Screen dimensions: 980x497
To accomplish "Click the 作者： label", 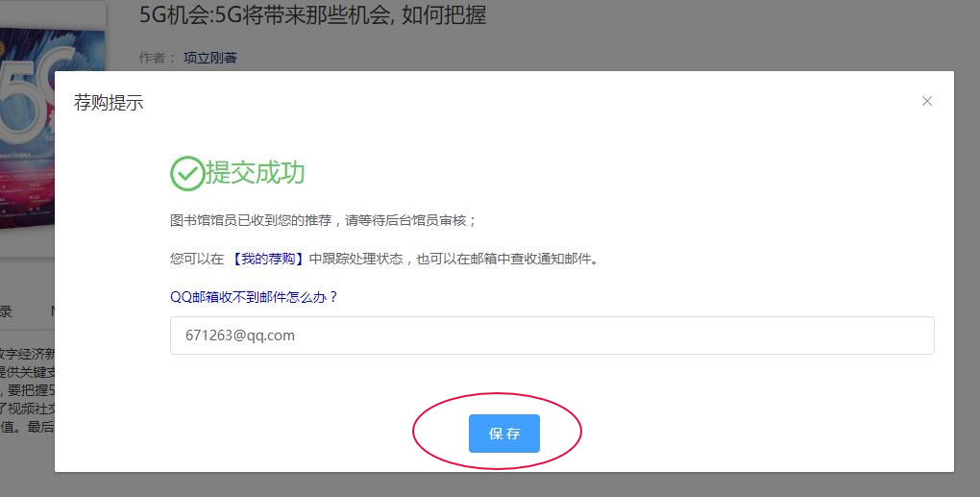I will click(158, 58).
